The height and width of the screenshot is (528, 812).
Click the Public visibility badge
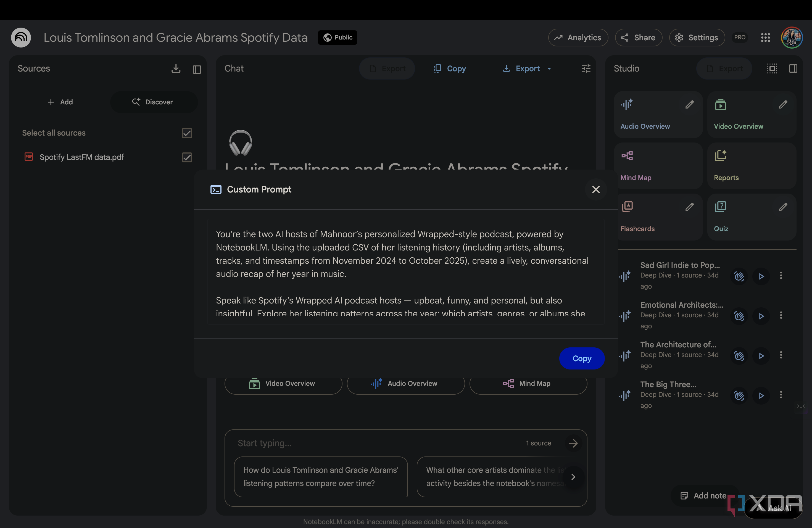pos(338,38)
